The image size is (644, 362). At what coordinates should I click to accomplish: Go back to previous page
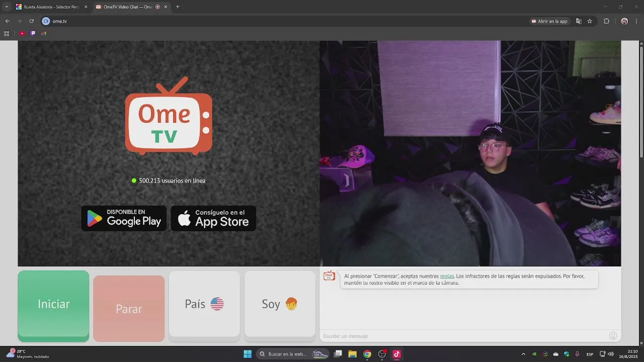pyautogui.click(x=7, y=21)
